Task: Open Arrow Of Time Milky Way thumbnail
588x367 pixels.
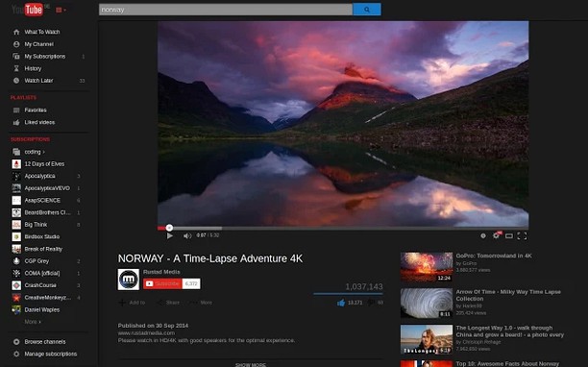Action: click(x=427, y=303)
